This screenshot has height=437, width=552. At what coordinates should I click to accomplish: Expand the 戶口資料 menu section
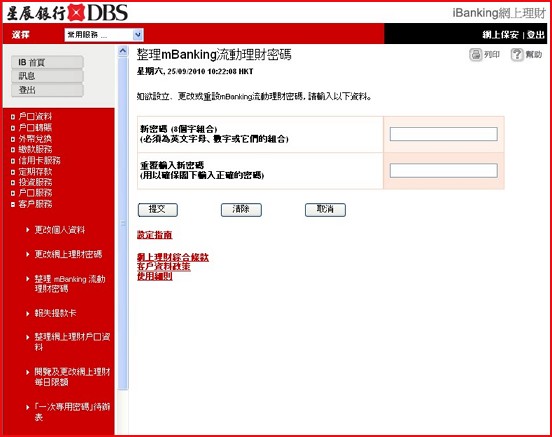(35, 116)
